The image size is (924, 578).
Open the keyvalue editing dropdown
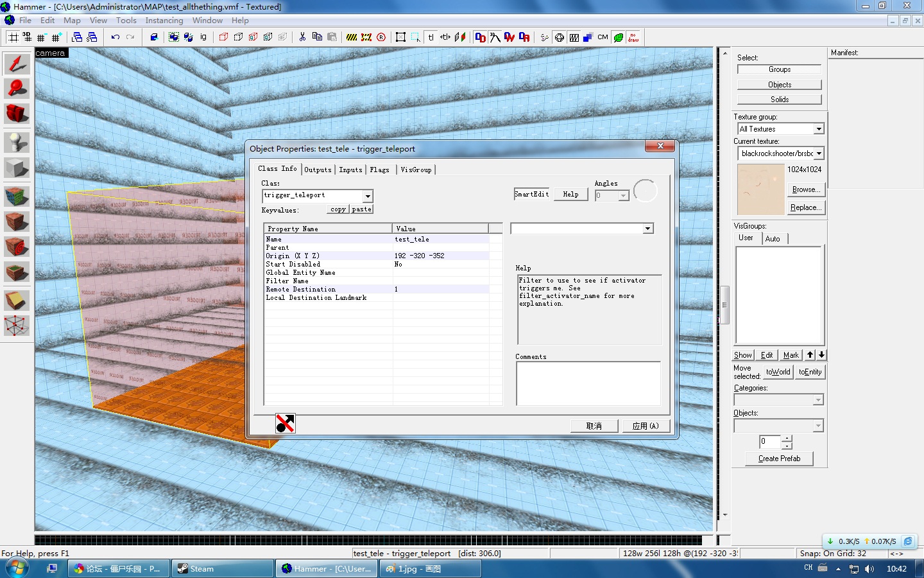(x=647, y=229)
